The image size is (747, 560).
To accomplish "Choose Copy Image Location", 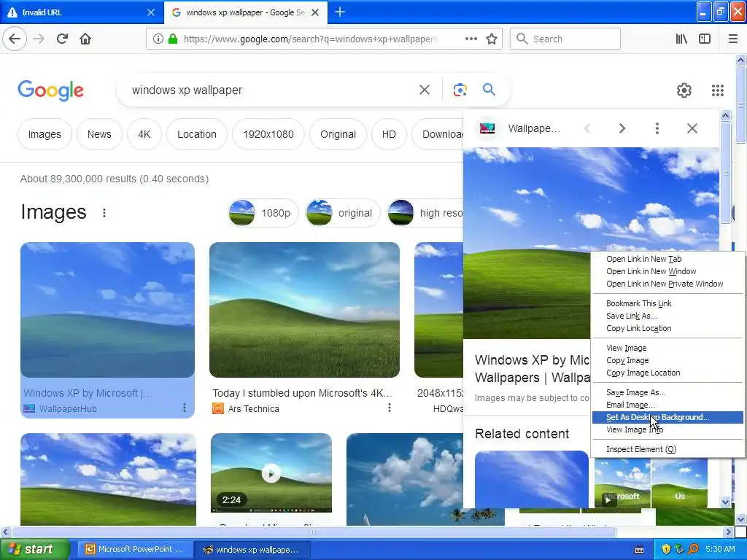I will pyautogui.click(x=667, y=373).
